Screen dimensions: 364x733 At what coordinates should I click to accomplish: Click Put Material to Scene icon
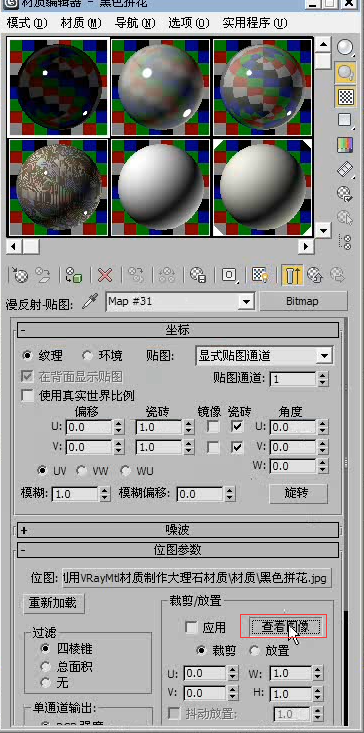pos(43,274)
